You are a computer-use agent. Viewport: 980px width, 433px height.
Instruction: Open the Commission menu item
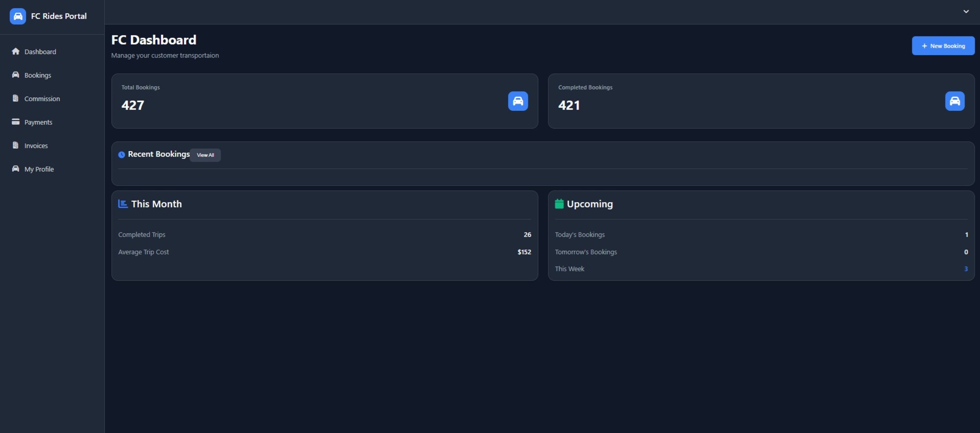pos(42,99)
